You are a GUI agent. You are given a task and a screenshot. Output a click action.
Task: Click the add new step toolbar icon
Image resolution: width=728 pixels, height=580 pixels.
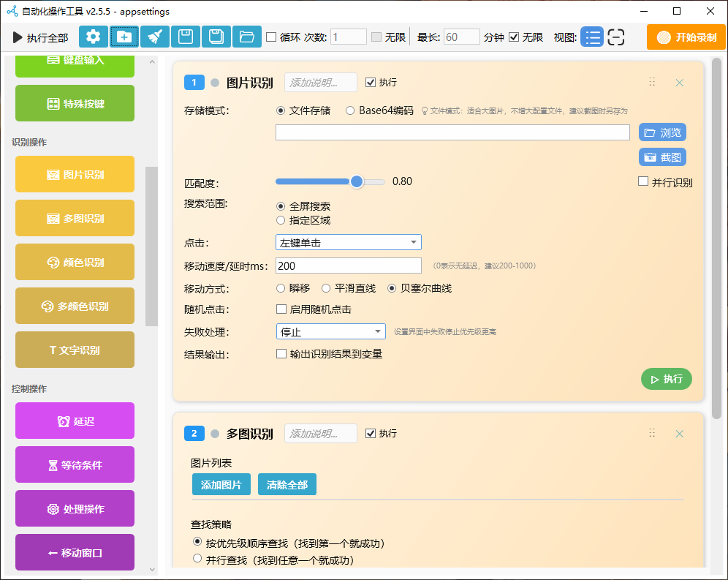124,37
